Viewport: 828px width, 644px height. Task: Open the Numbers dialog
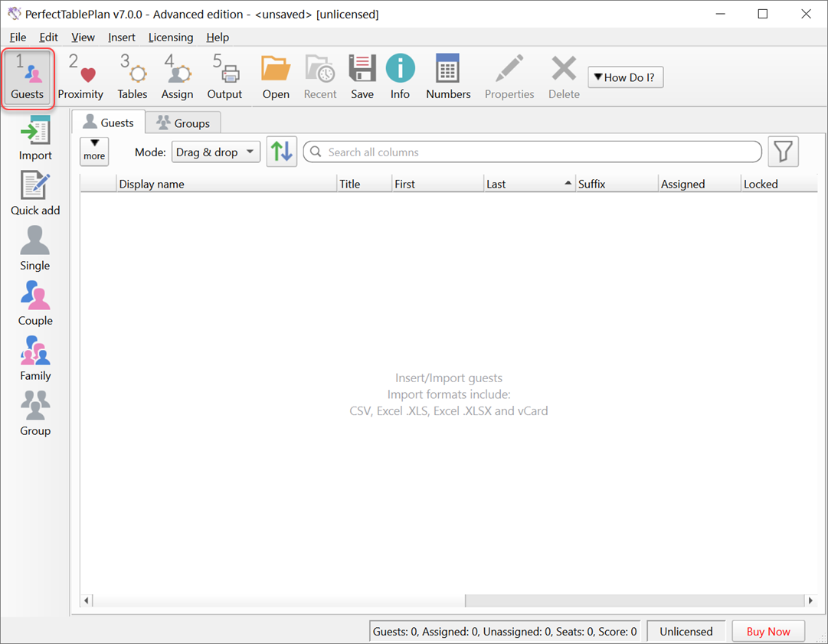pyautogui.click(x=448, y=75)
